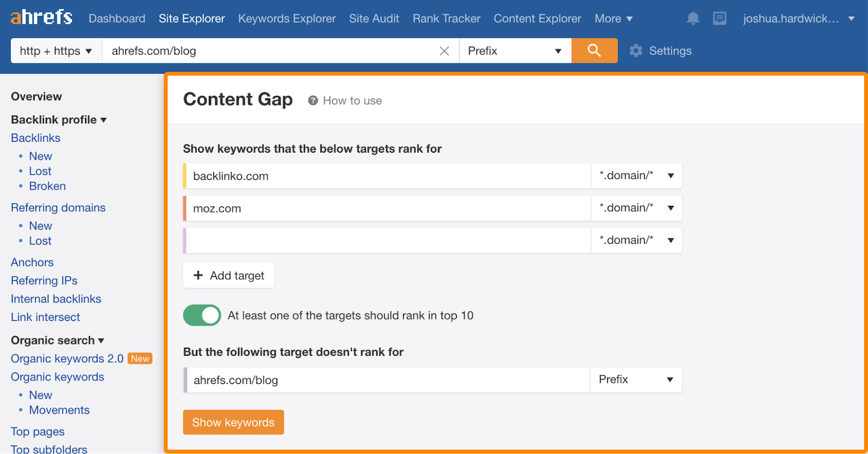Clear the URL search field with X
Image resolution: width=868 pixels, height=454 pixels.
[x=444, y=51]
